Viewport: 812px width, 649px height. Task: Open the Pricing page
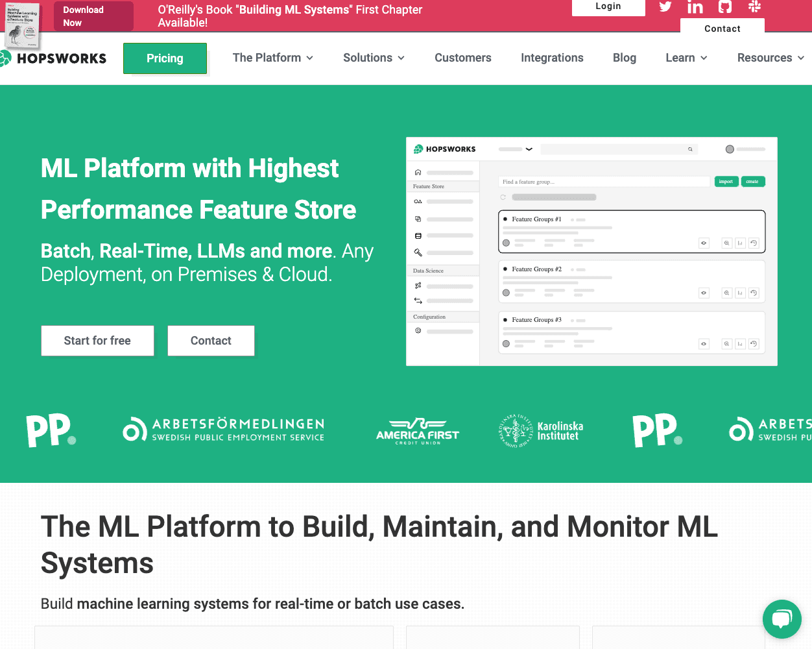(165, 58)
